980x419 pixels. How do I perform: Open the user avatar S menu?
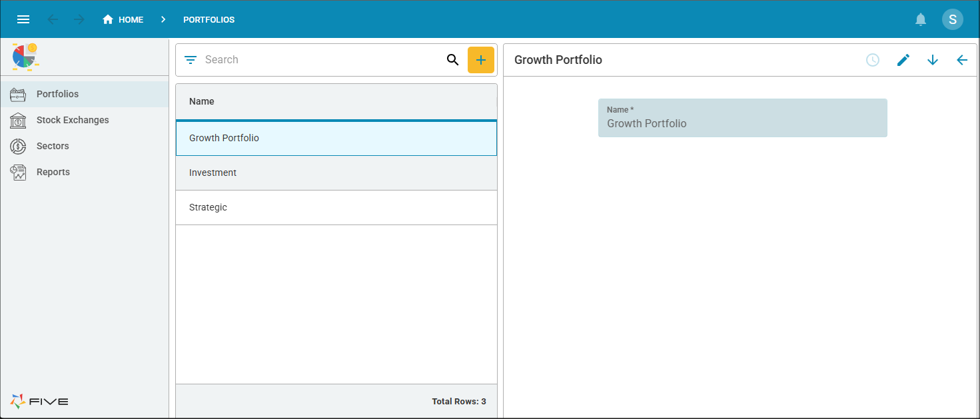tap(952, 19)
